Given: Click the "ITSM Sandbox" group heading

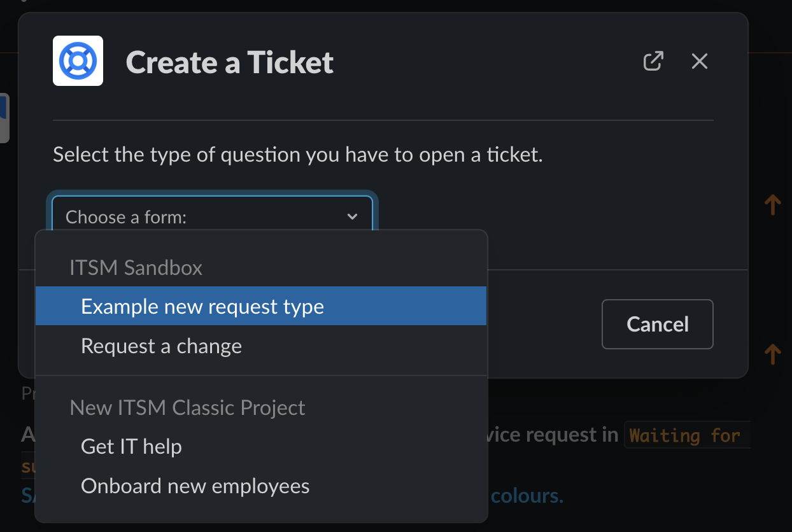Looking at the screenshot, I should (136, 268).
